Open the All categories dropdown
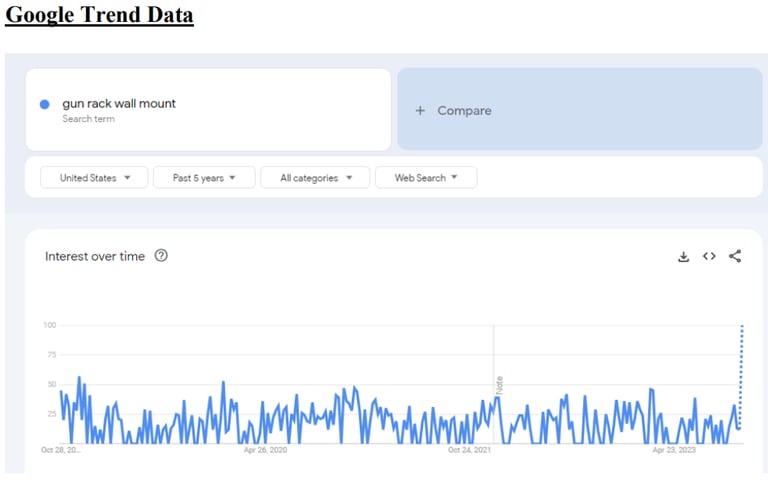Viewport: 768px width, 500px height. pyautogui.click(x=315, y=178)
